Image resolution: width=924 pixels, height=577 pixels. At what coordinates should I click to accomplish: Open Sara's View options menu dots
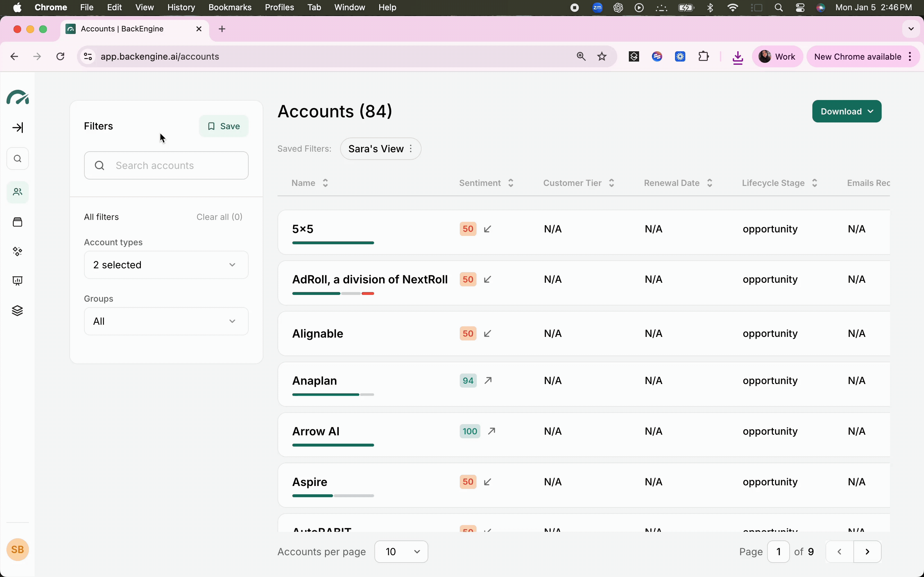pyautogui.click(x=411, y=149)
